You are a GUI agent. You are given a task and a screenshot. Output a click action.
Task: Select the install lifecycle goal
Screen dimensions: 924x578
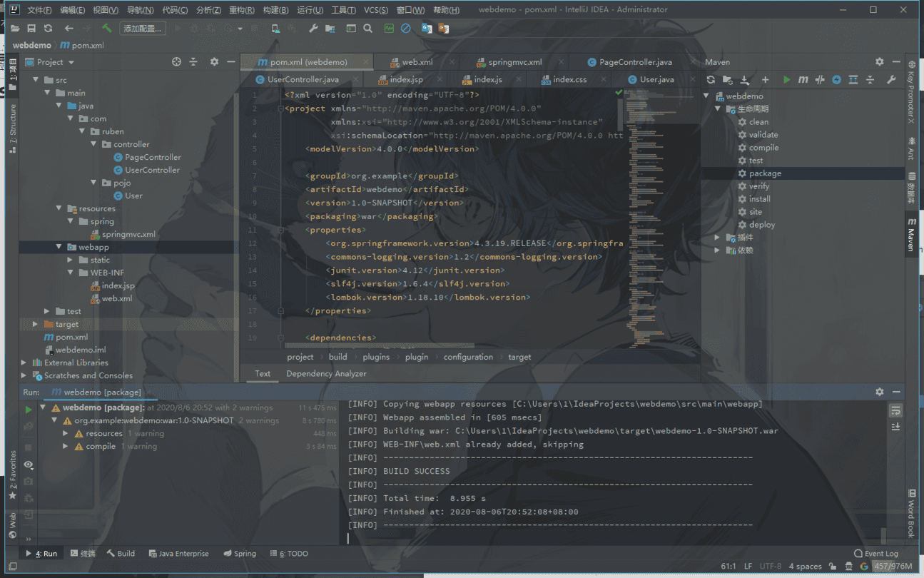(x=759, y=199)
